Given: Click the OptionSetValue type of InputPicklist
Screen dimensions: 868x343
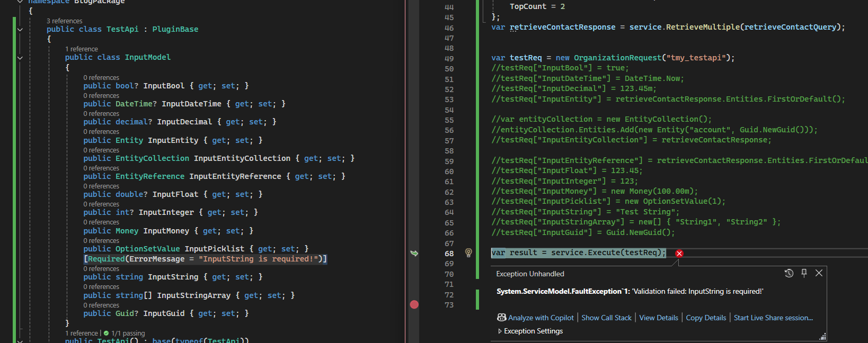Looking at the screenshot, I should (x=148, y=249).
